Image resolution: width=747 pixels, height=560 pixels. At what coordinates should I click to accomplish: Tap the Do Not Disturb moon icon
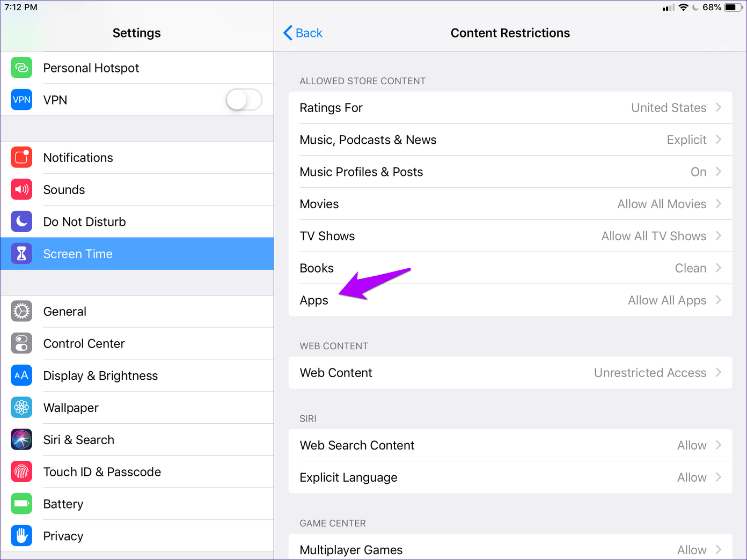21,222
